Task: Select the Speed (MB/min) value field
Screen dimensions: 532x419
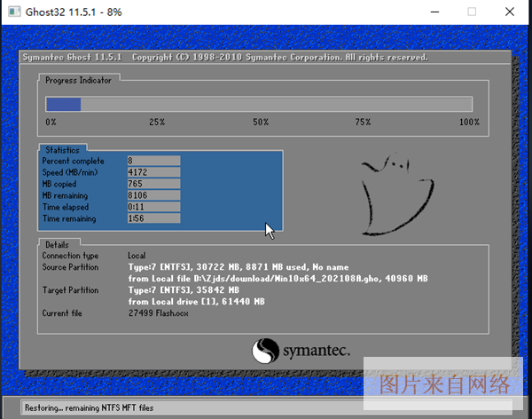Action: [x=153, y=172]
